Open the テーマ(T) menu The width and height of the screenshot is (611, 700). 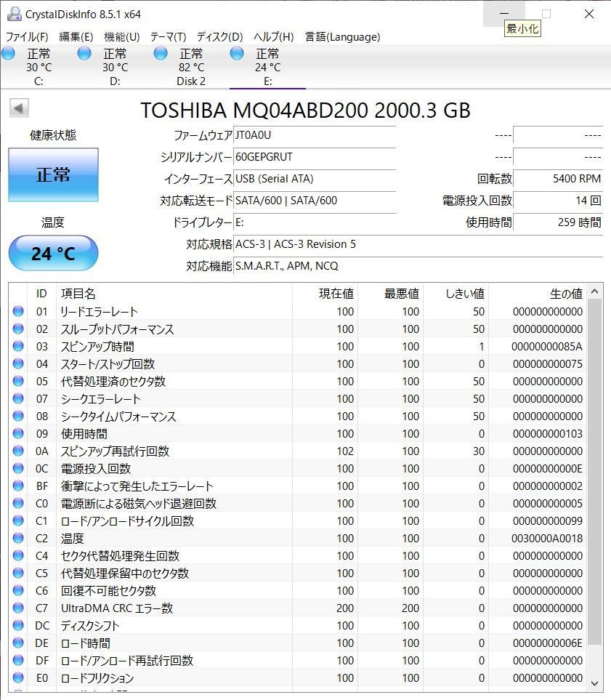pyautogui.click(x=169, y=36)
